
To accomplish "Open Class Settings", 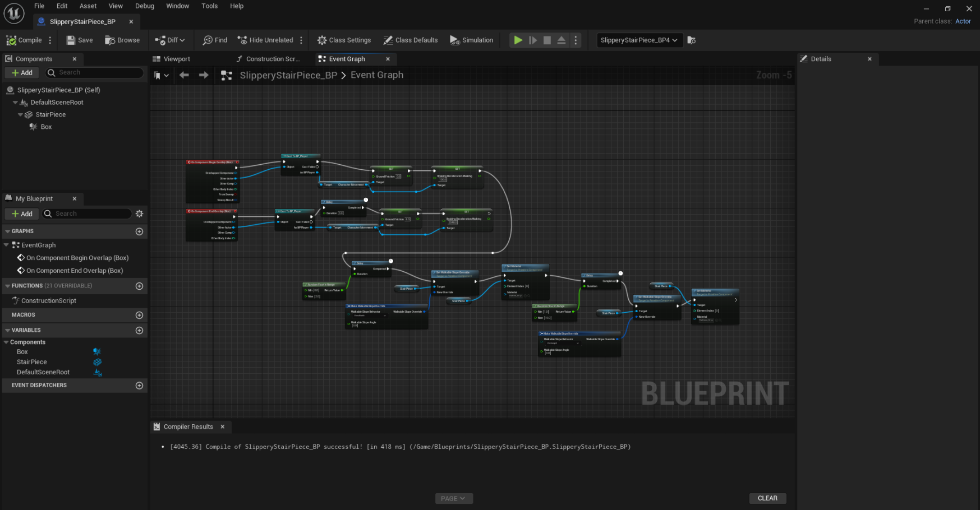I will [x=344, y=40].
